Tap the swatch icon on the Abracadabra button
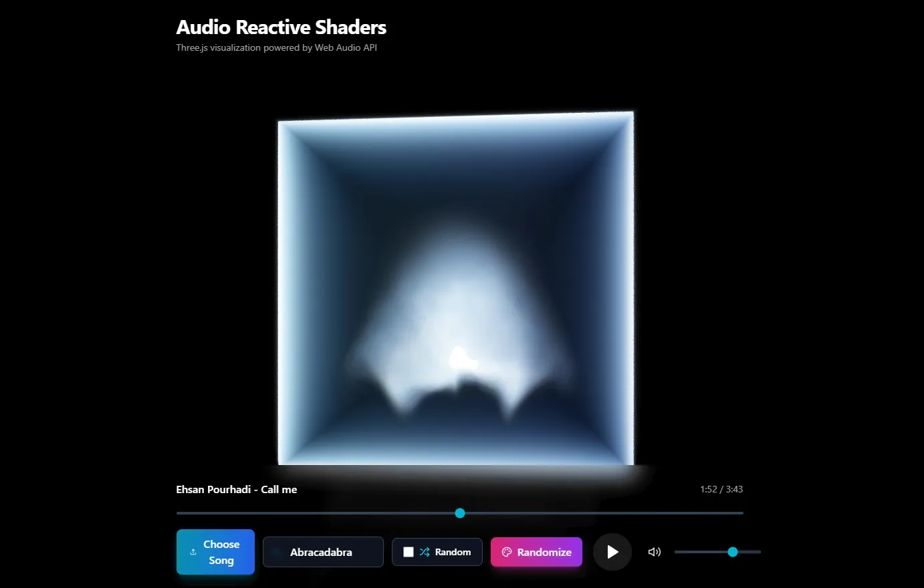The width and height of the screenshot is (924, 588). coord(274,551)
